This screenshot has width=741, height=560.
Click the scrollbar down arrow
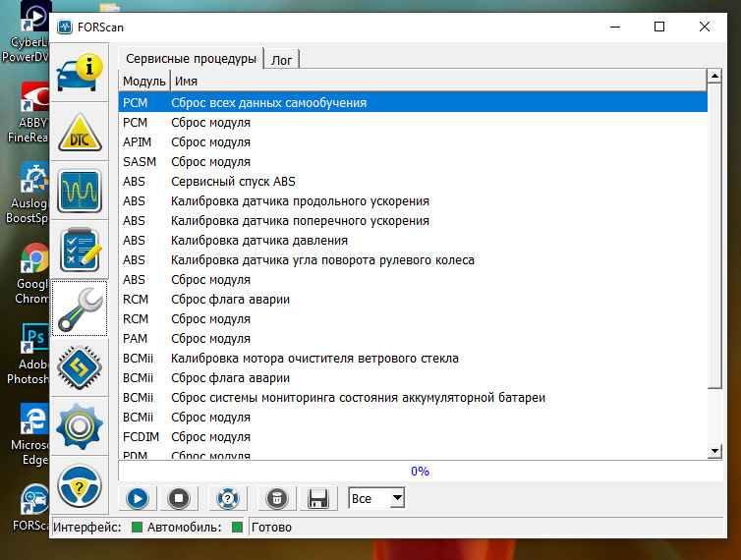714,451
